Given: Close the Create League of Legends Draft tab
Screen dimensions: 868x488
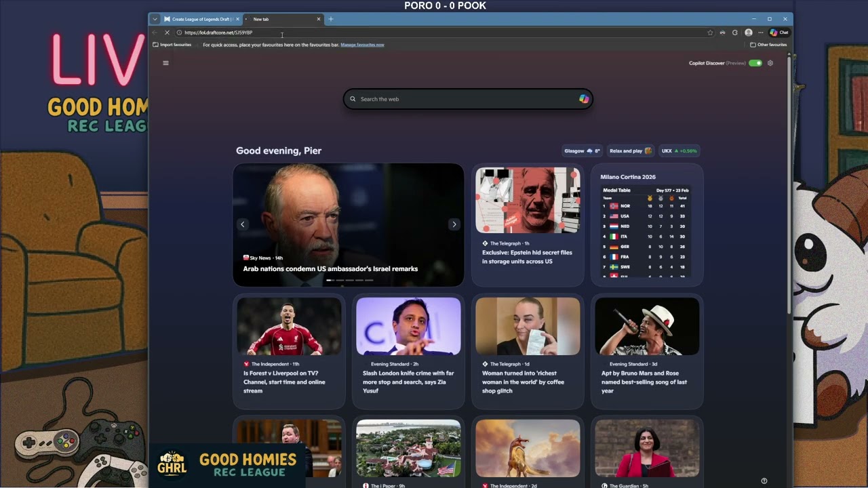Looking at the screenshot, I should pos(237,19).
